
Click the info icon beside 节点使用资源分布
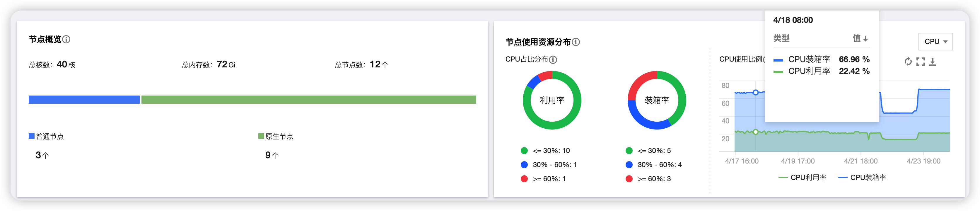pyautogui.click(x=576, y=42)
